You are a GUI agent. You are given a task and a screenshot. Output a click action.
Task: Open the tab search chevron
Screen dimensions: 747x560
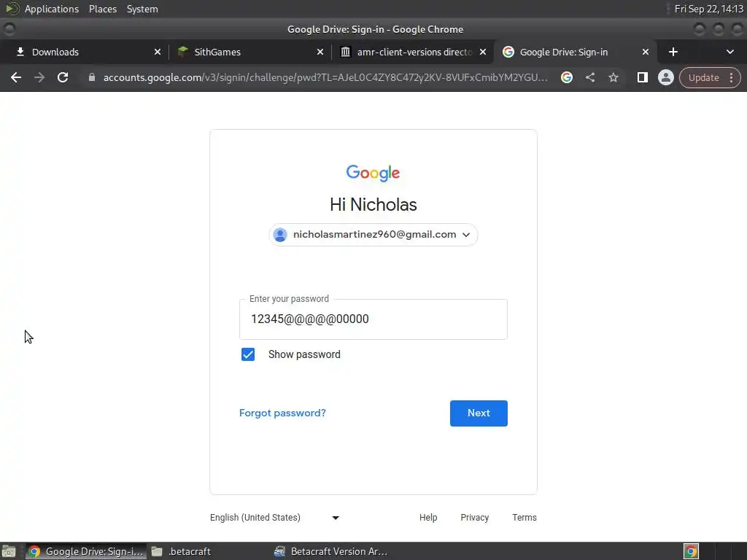[x=729, y=52]
